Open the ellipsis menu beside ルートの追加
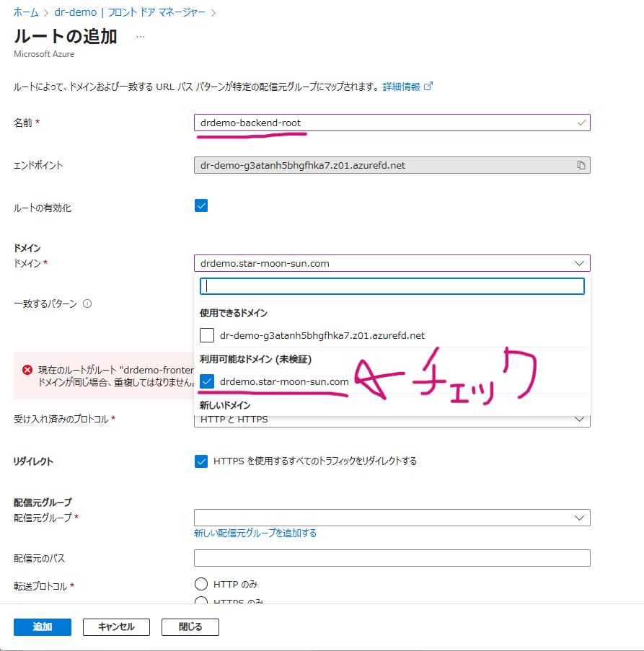This screenshot has height=651, width=644. [141, 37]
